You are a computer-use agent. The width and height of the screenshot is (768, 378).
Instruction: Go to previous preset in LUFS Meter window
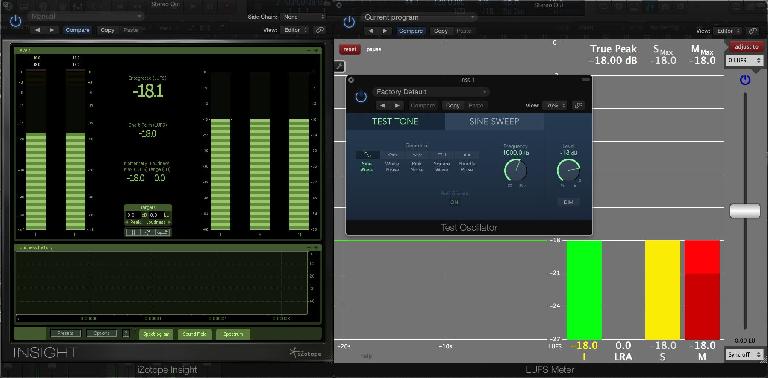pos(372,31)
